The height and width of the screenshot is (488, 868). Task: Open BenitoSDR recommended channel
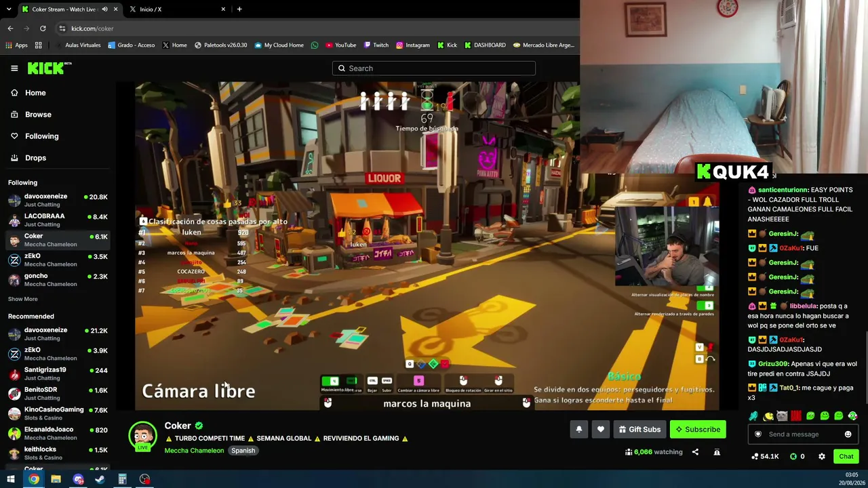(58, 393)
